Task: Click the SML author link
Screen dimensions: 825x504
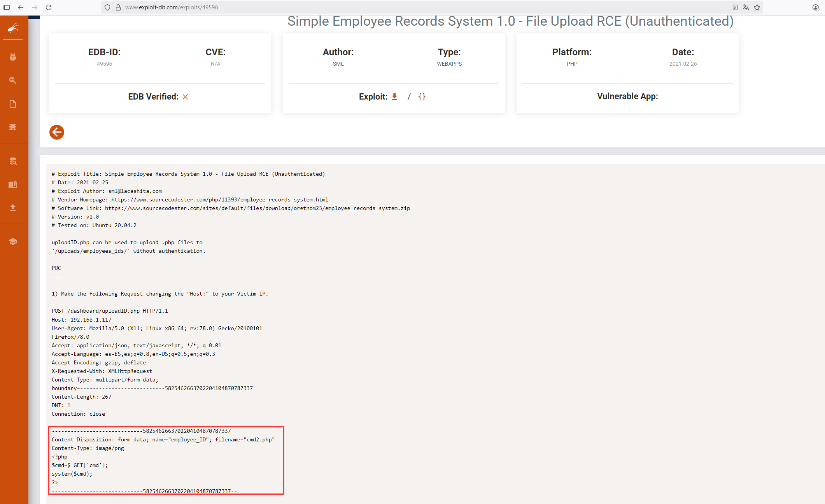Action: tap(338, 64)
